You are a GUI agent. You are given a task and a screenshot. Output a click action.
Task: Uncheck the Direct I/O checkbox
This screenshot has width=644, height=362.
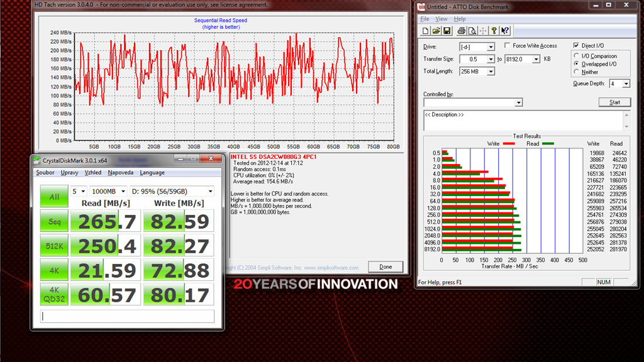tap(576, 46)
